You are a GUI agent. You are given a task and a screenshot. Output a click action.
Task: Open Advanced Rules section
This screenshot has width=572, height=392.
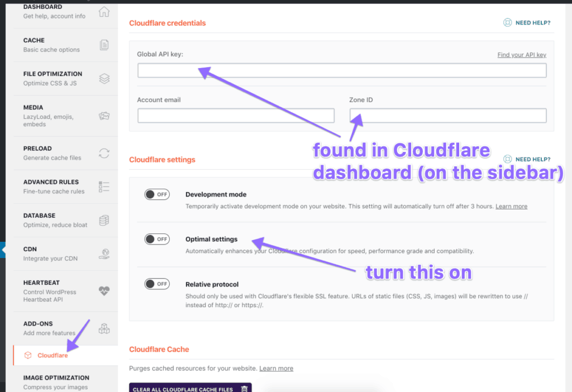click(x=65, y=187)
